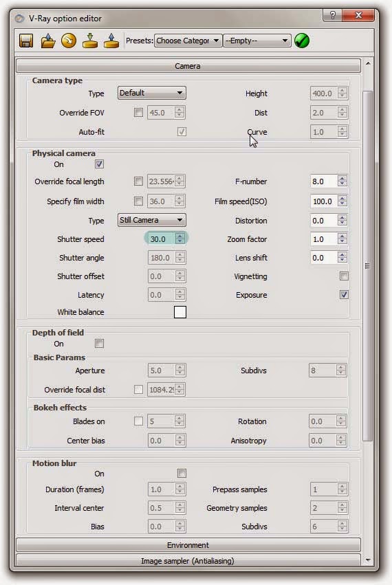392x585 pixels.
Task: Click the Film speed (ISO) field
Action: pos(323,201)
